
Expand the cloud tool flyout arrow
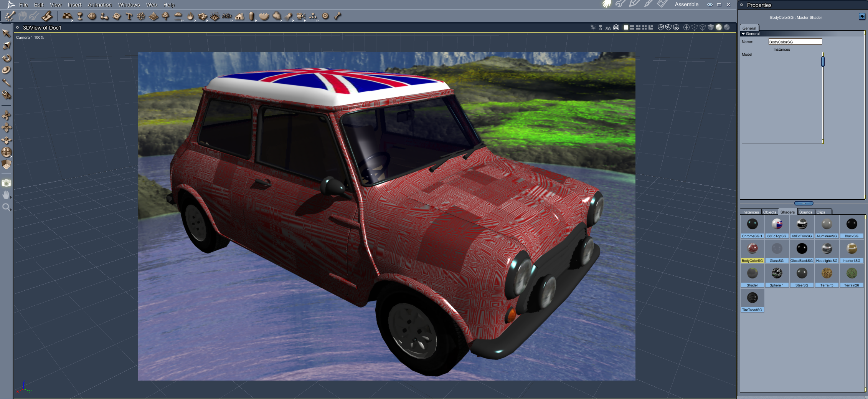[182, 20]
